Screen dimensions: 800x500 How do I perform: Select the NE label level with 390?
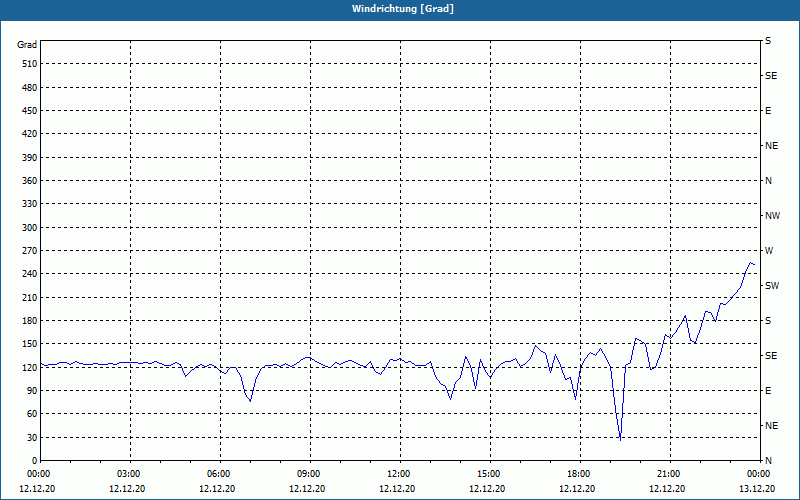[771, 146]
